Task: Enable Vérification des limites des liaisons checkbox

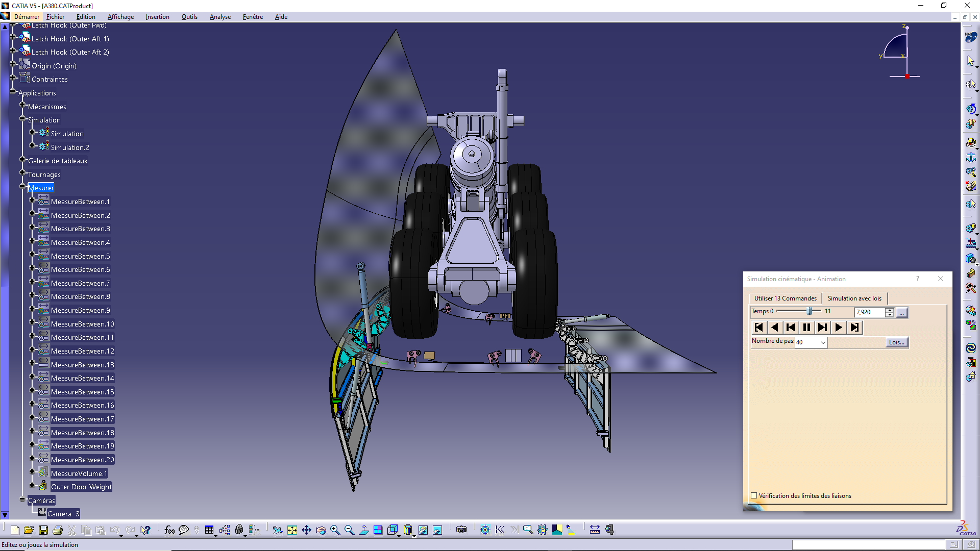Action: click(754, 495)
